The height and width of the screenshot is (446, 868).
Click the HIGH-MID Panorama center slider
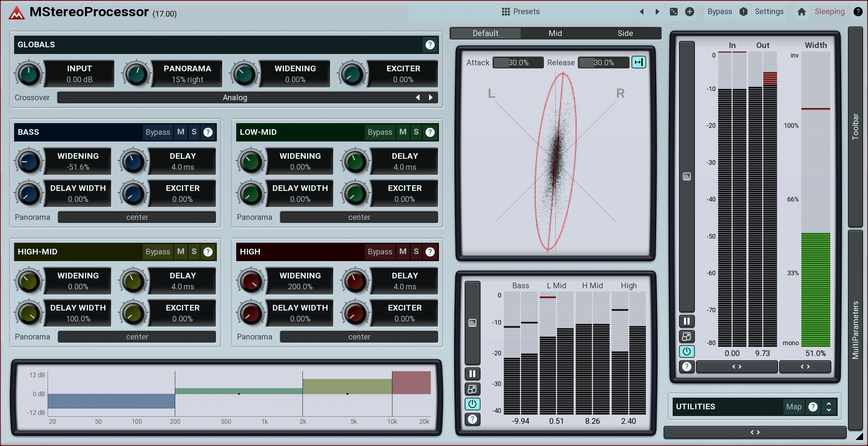point(137,337)
